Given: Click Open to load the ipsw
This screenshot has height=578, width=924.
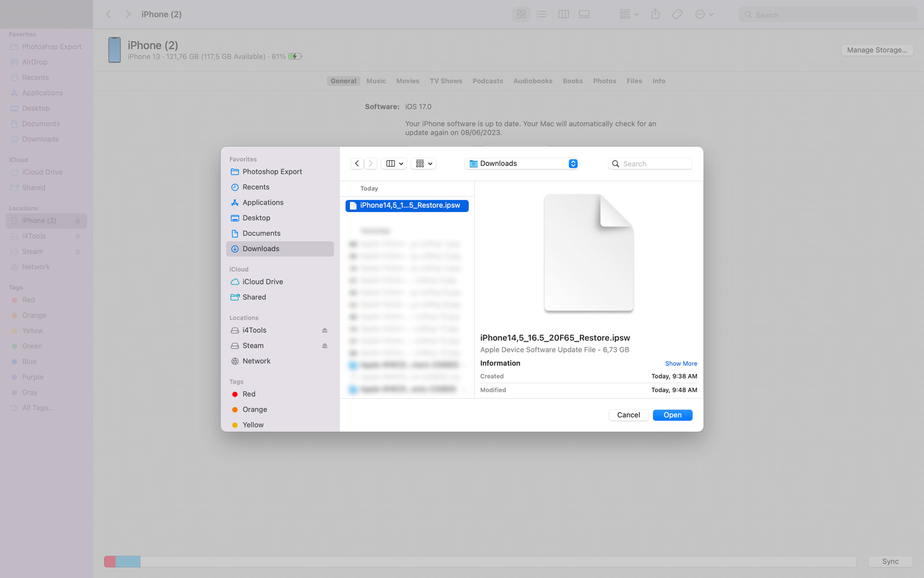Looking at the screenshot, I should [672, 415].
